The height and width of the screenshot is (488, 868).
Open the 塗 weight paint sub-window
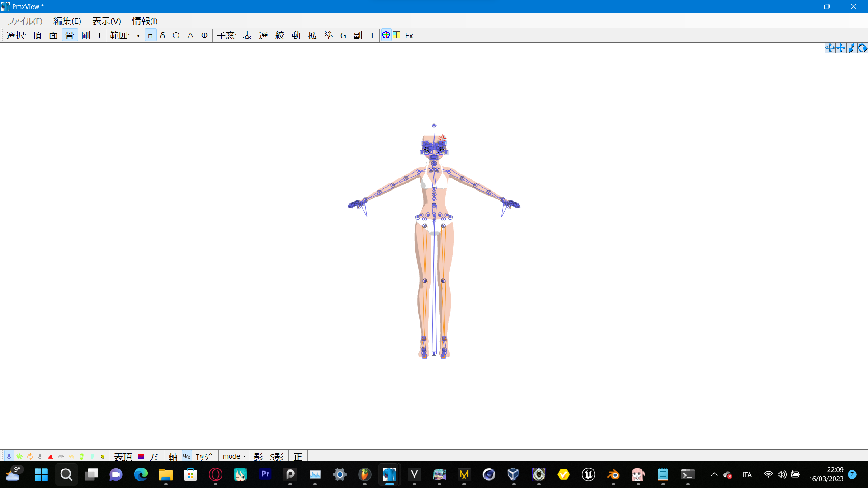tap(329, 35)
